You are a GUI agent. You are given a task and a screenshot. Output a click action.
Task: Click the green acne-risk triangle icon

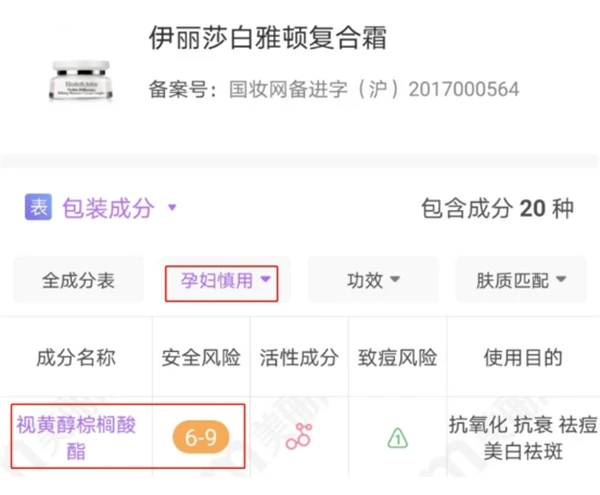pos(398,437)
